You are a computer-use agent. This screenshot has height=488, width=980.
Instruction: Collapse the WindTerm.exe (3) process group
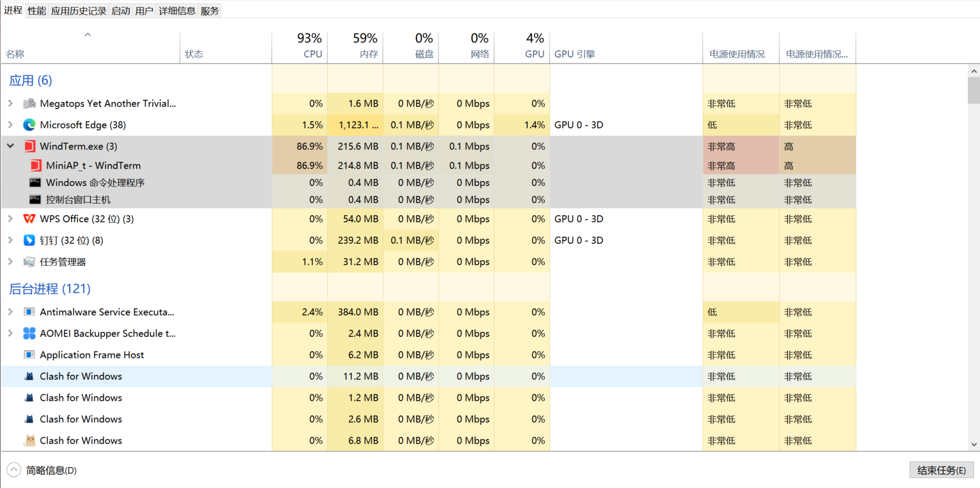[x=10, y=146]
